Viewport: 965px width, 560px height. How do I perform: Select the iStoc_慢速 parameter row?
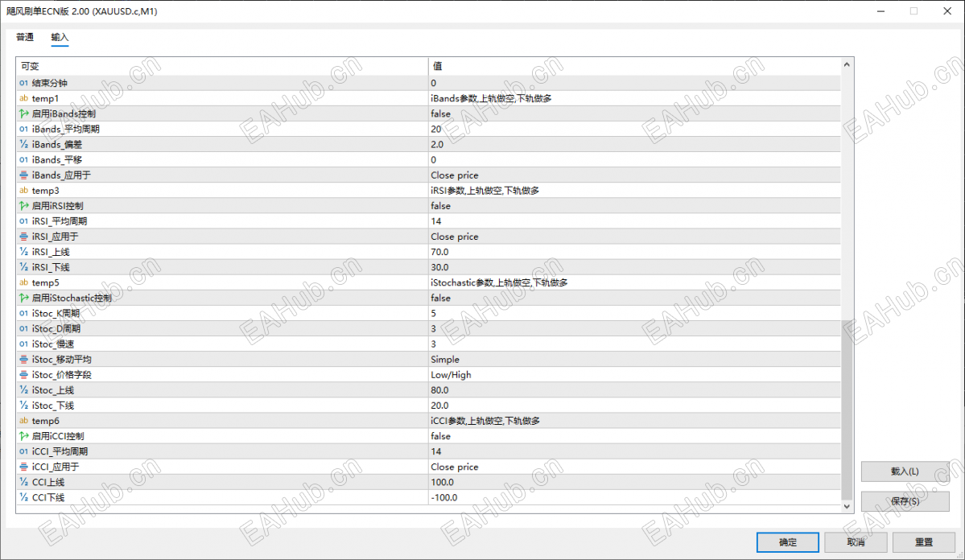[x=428, y=344]
